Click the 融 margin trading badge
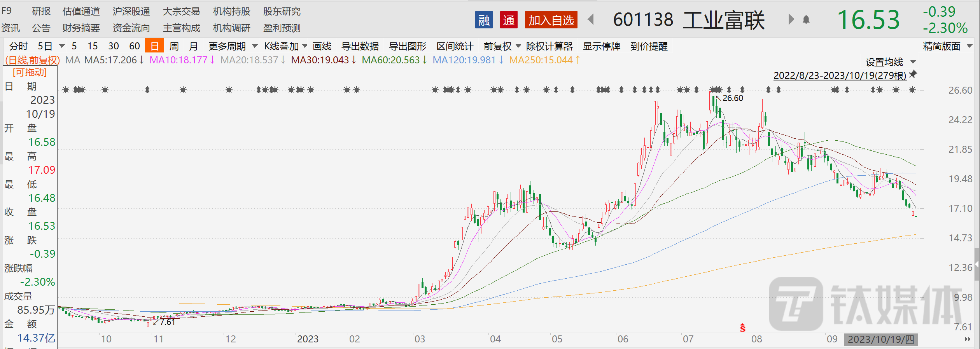Image resolution: width=980 pixels, height=349 pixels. (x=484, y=20)
